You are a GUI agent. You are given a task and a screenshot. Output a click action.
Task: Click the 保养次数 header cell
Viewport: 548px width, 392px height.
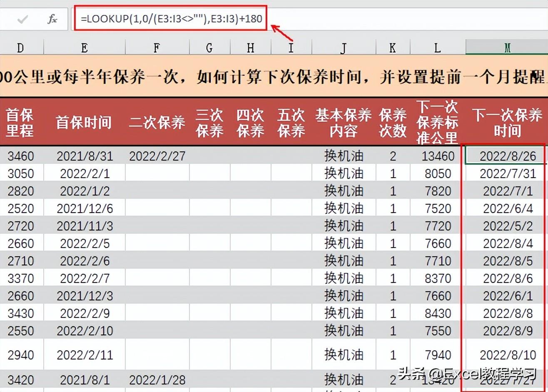[392, 122]
